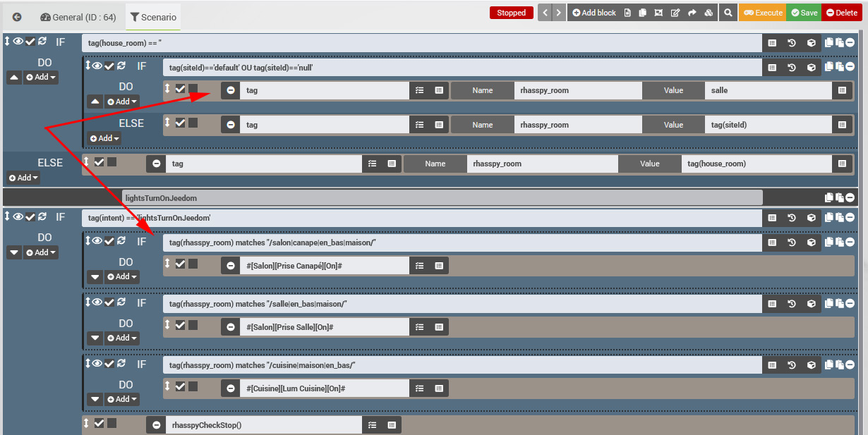Remove the tag action with value salle
The width and height of the screenshot is (868, 435).
231,90
